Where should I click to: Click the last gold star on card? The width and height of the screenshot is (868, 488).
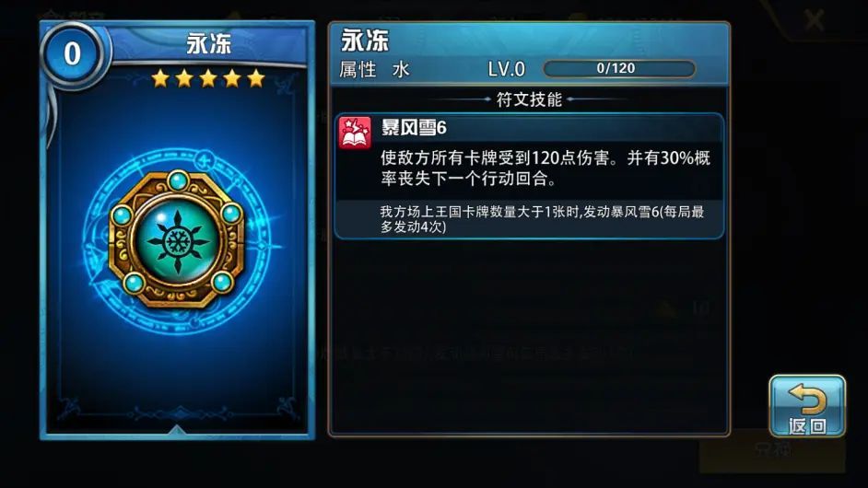coord(256,78)
